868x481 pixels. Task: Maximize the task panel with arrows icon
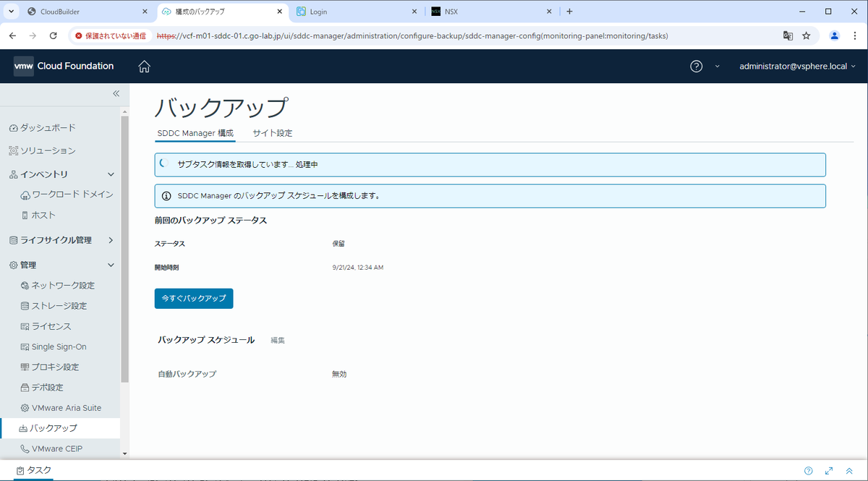pyautogui.click(x=829, y=470)
